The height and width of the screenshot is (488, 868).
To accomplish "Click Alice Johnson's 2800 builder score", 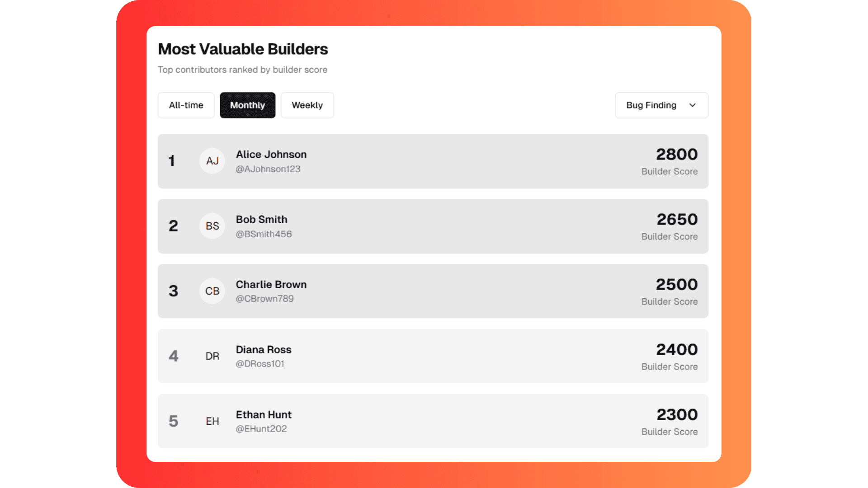I will coord(677,155).
